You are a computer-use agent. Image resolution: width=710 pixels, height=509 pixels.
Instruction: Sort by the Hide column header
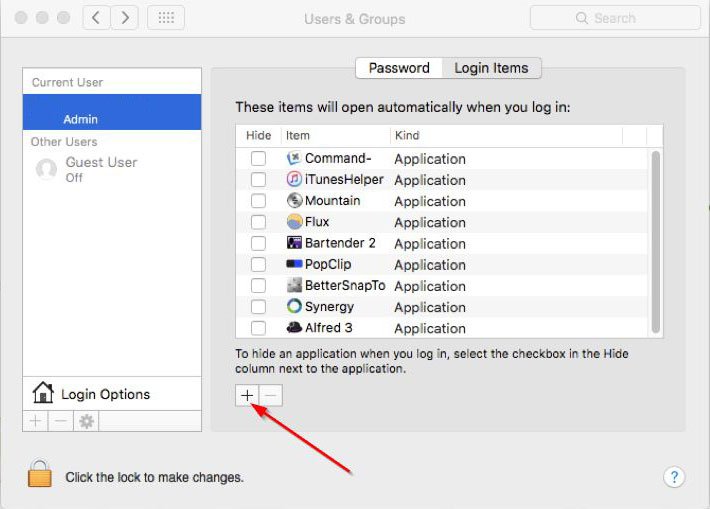pos(259,135)
